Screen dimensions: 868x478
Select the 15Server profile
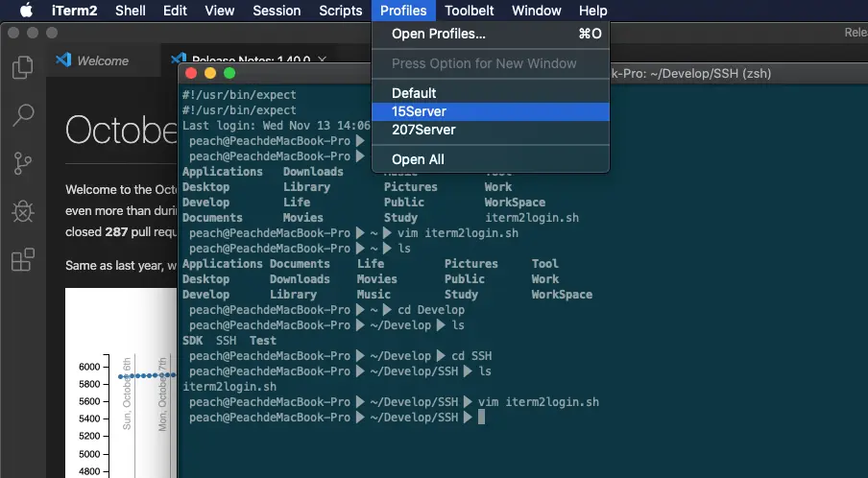click(x=491, y=111)
